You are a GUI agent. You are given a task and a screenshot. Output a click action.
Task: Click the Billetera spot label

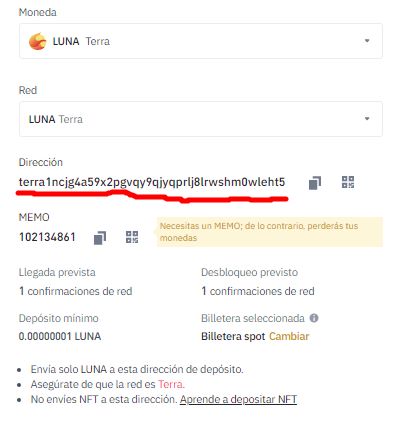[x=233, y=336]
